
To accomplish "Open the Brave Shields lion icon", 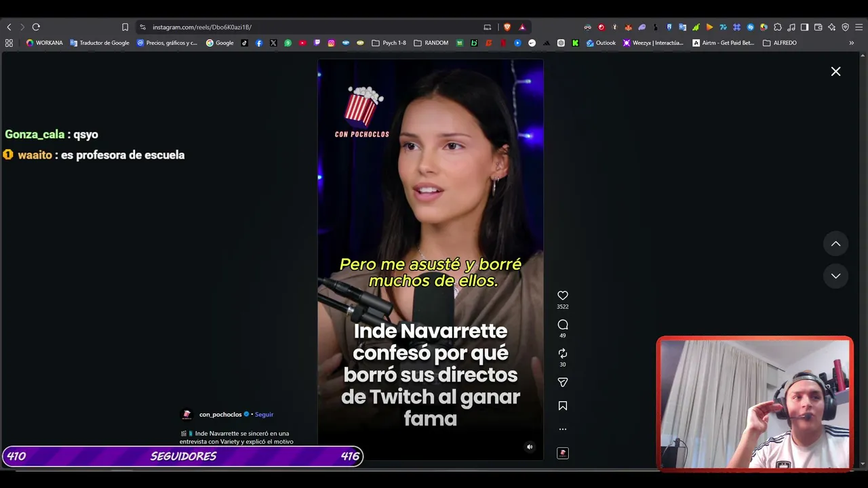I will point(507,27).
